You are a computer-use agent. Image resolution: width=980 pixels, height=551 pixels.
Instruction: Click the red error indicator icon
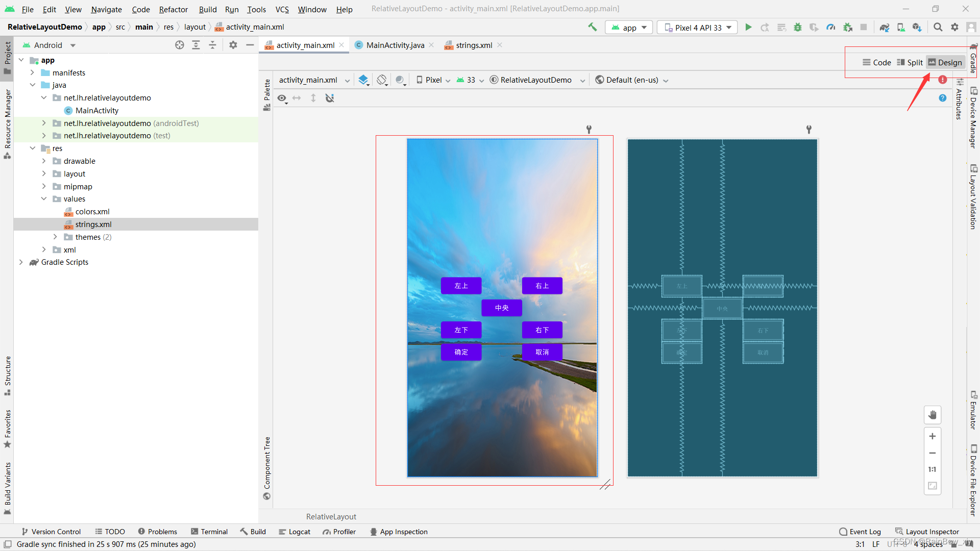click(x=942, y=80)
